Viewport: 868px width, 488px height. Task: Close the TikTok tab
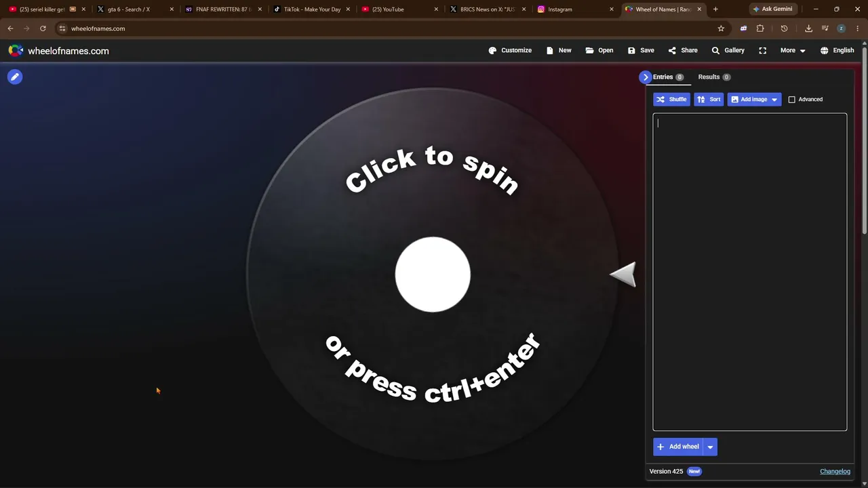click(348, 9)
